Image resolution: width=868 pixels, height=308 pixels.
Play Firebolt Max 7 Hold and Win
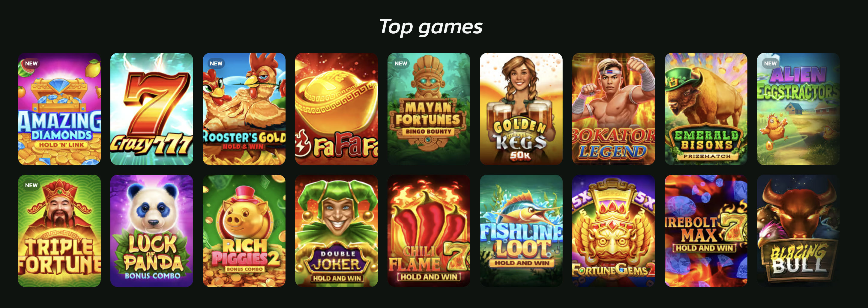click(x=705, y=231)
